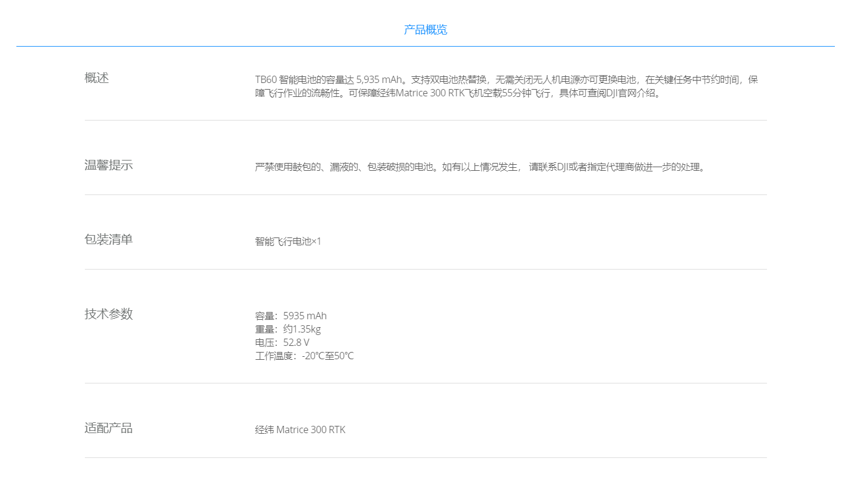Click the blue underline below 产品概览

pos(424,45)
